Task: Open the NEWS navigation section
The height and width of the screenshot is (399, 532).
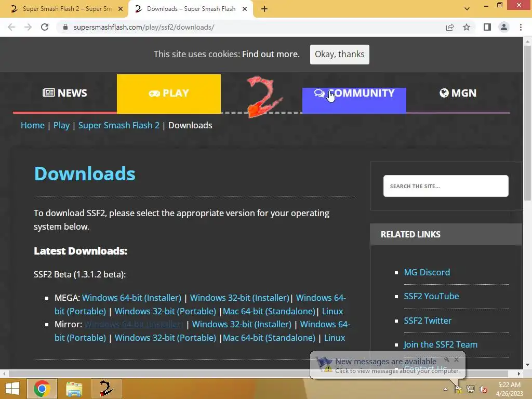Action: (65, 93)
